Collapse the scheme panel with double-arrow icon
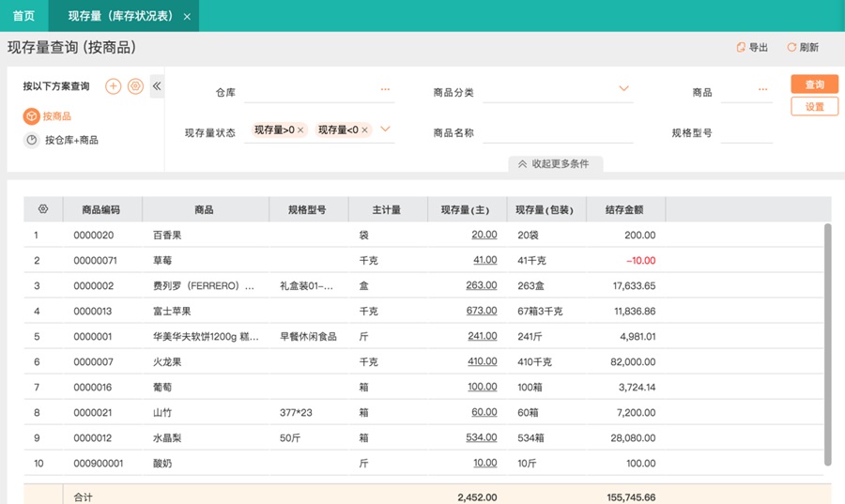 157,86
